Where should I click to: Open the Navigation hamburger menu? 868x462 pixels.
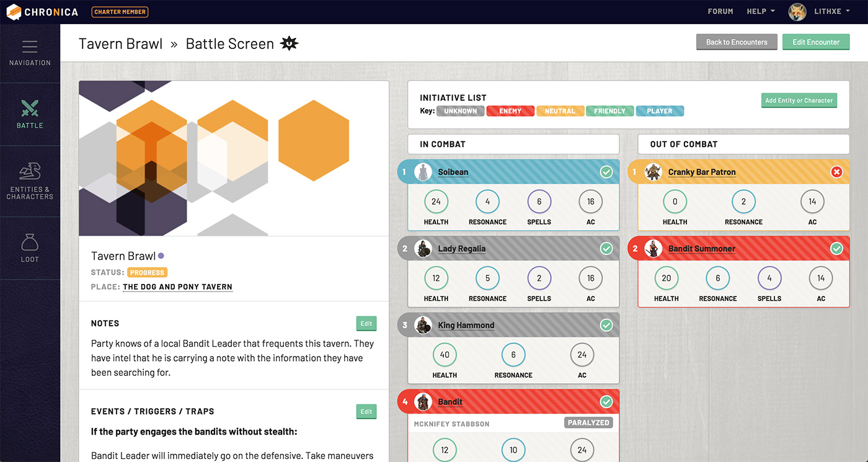tap(30, 47)
